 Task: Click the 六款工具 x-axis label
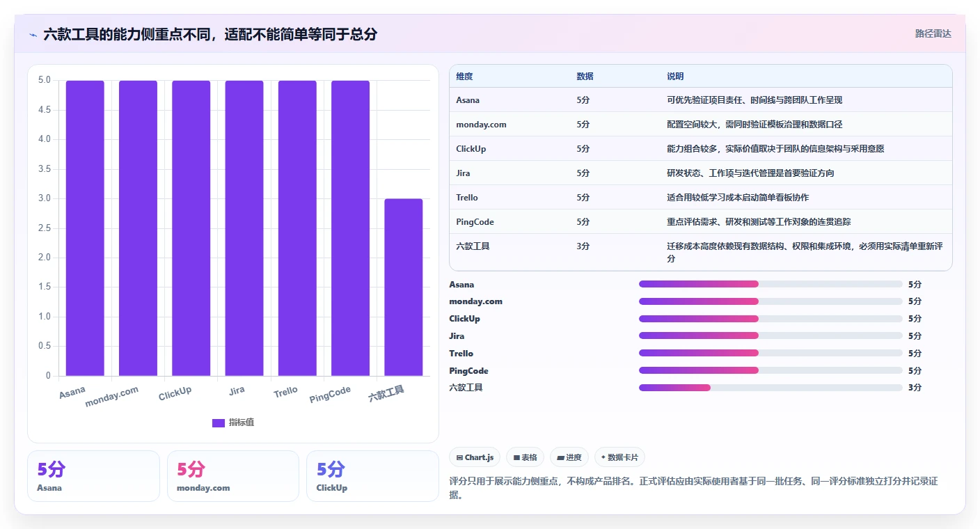tap(386, 394)
